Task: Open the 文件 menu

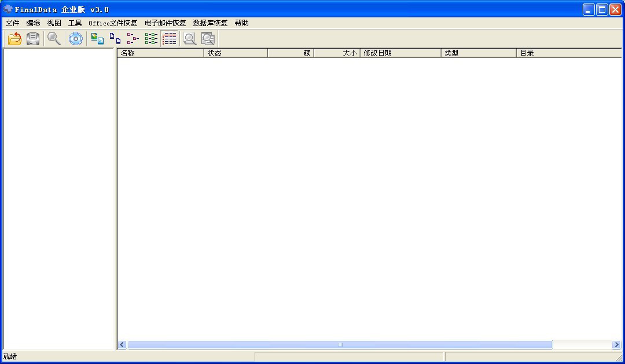Action: 12,23
